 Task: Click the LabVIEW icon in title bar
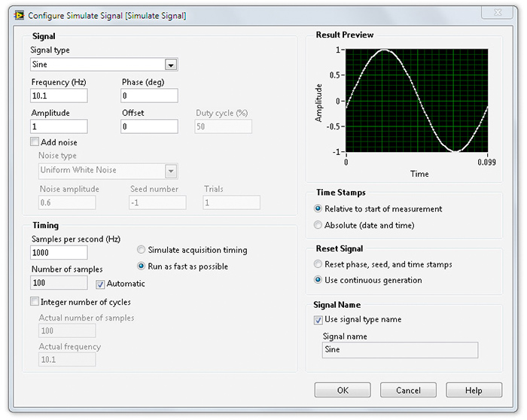pos(19,16)
